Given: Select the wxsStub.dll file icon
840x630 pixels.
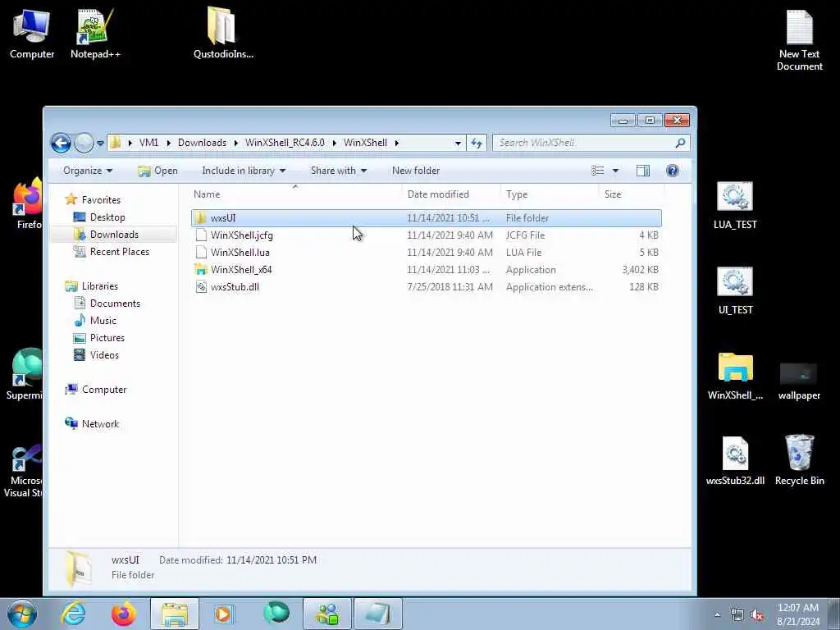Looking at the screenshot, I should 201,286.
